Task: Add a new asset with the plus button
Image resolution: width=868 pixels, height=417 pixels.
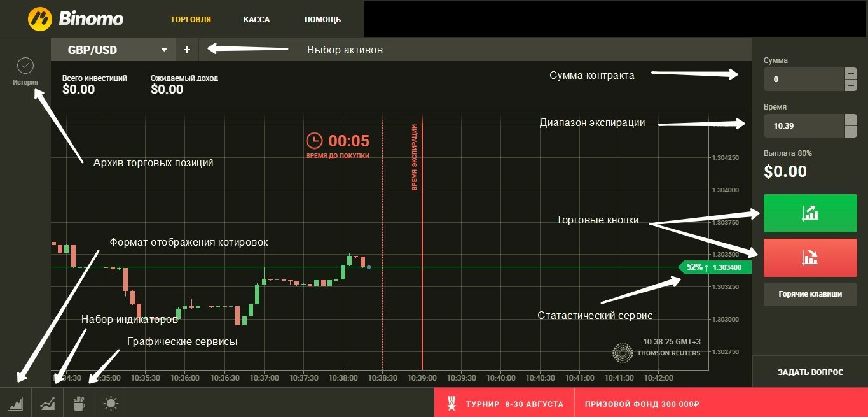Action: coord(186,49)
